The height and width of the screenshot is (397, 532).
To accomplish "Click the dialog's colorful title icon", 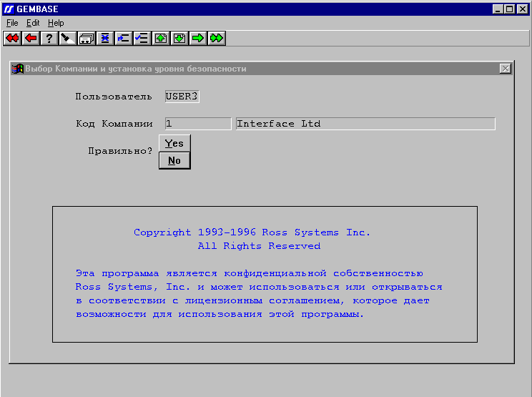I will point(18,69).
